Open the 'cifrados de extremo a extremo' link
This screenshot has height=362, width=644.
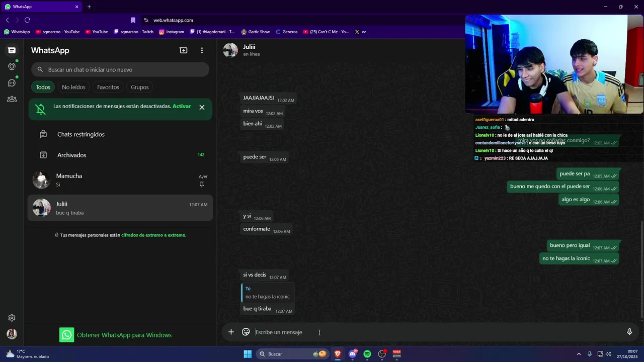(153, 235)
